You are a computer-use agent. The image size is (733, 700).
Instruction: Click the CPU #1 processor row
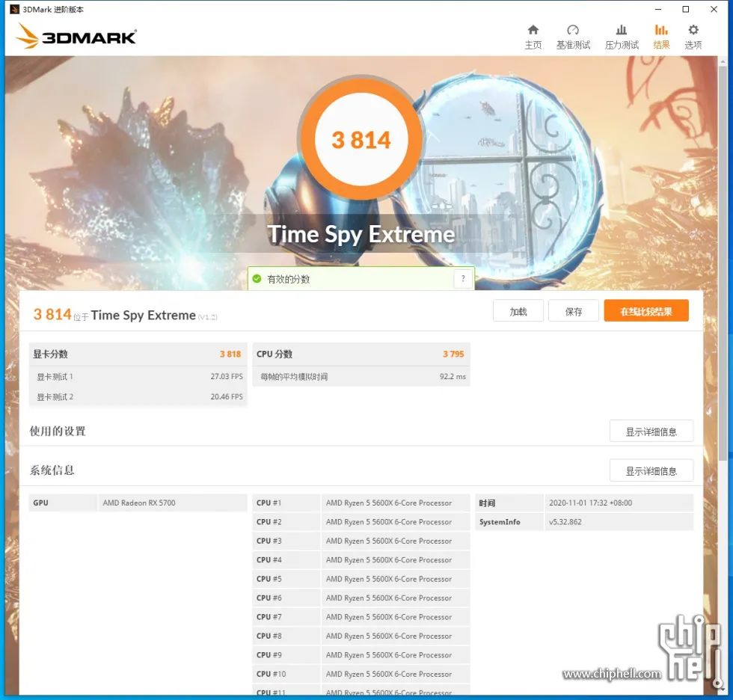[361, 503]
